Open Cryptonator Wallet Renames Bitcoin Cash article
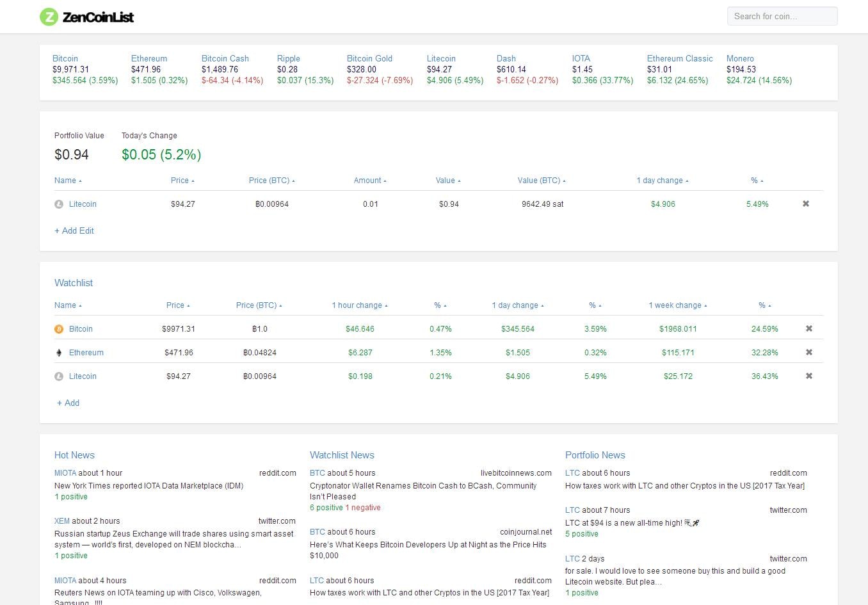This screenshot has width=868, height=605. [x=423, y=491]
